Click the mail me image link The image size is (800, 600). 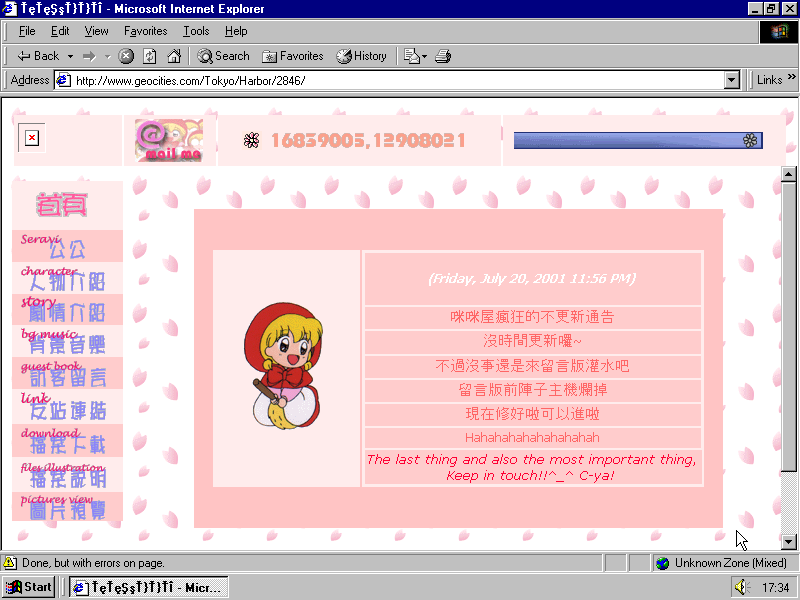coord(169,140)
